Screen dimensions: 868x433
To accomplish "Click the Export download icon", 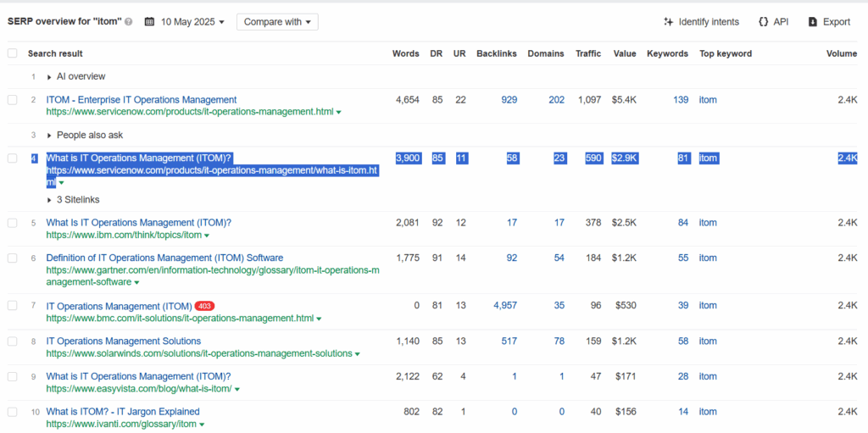I will tap(813, 21).
